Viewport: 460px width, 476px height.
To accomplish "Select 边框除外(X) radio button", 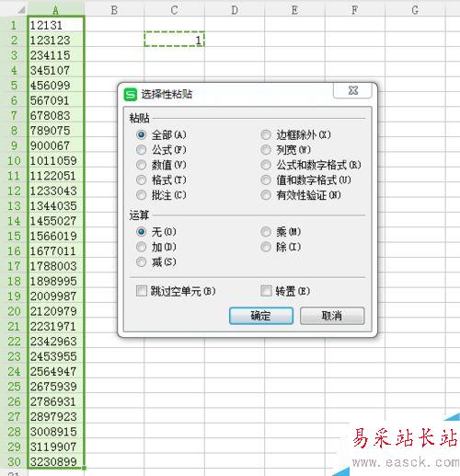I will [295, 134].
